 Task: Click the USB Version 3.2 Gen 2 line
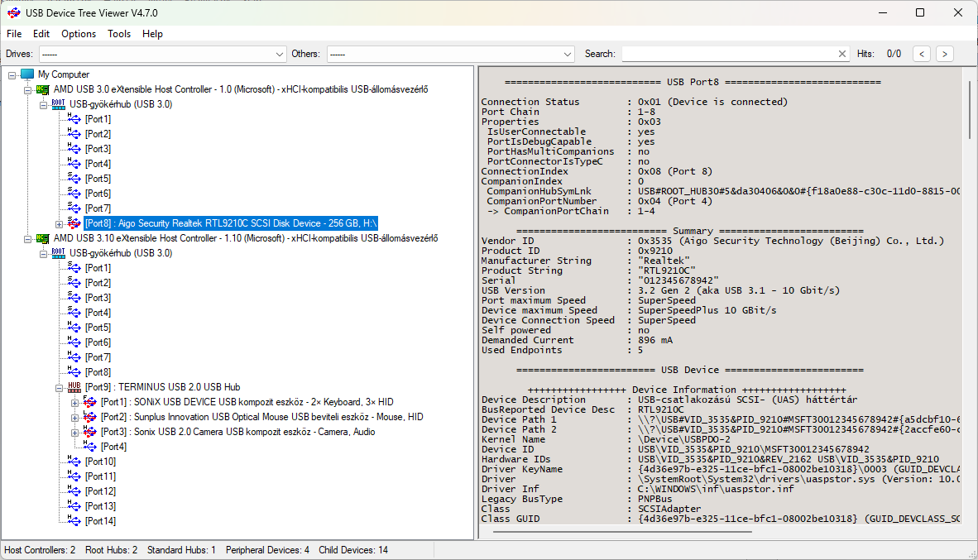[660, 290]
